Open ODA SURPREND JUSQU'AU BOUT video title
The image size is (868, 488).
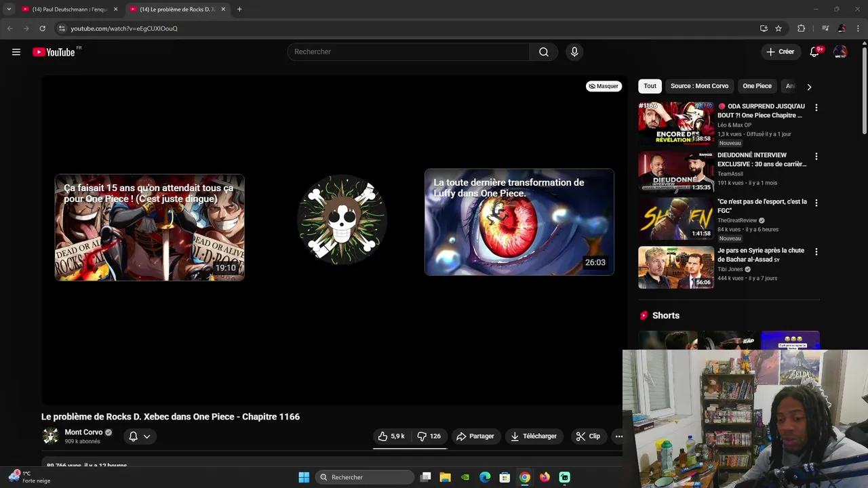click(x=762, y=110)
